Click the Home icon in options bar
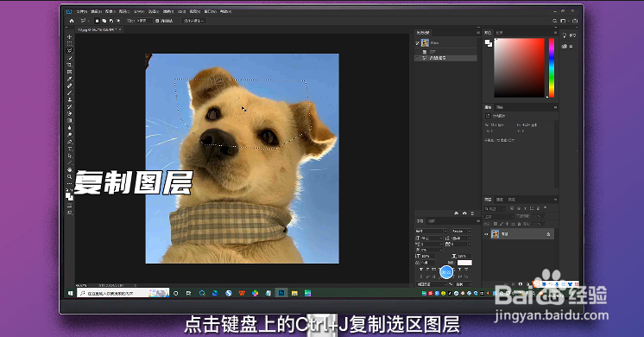This screenshot has width=644, height=337. (x=72, y=21)
